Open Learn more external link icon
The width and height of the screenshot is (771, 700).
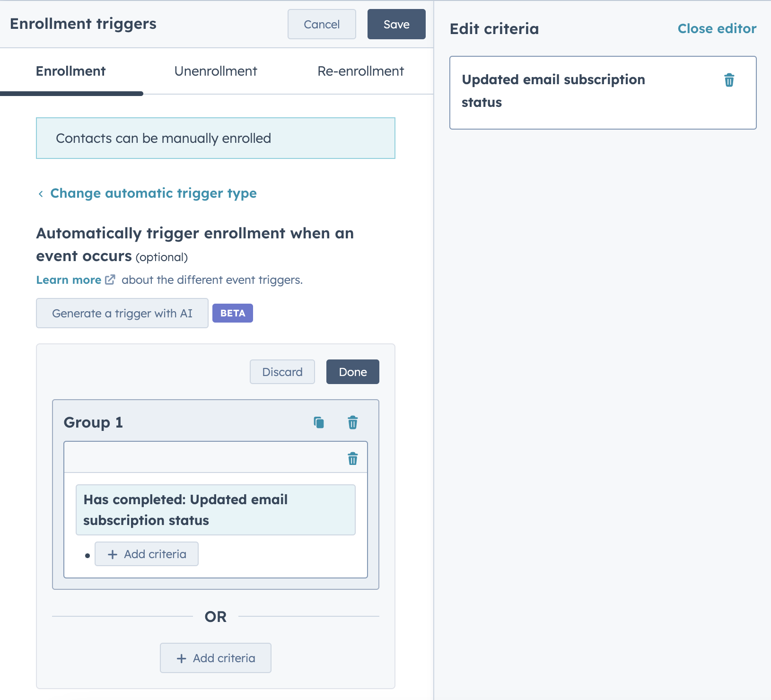click(x=110, y=280)
